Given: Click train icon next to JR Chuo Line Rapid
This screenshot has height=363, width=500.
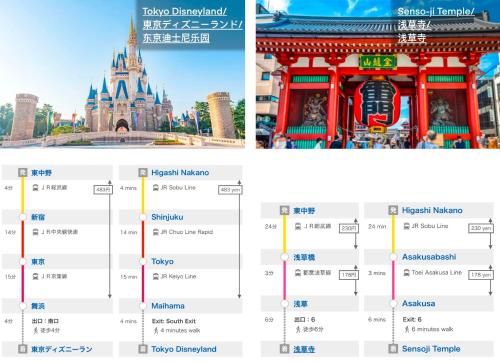Looking at the screenshot, I should pos(156,232).
